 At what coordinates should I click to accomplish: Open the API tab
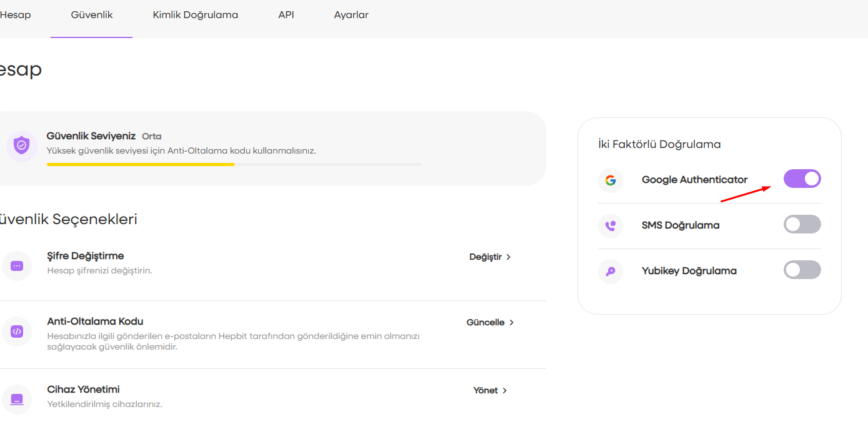click(286, 15)
